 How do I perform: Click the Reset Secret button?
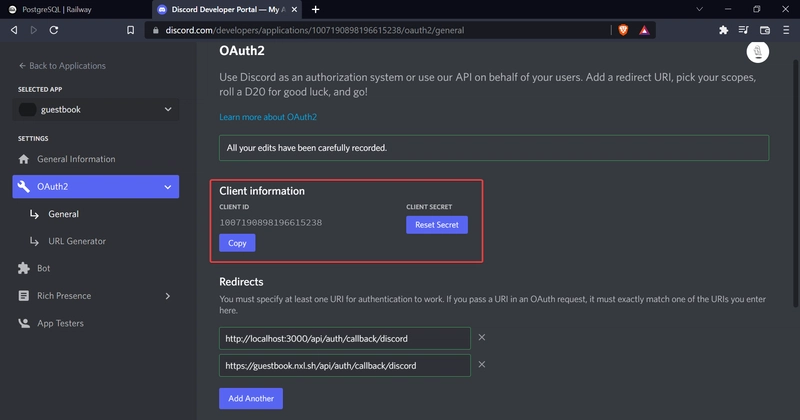pos(437,225)
